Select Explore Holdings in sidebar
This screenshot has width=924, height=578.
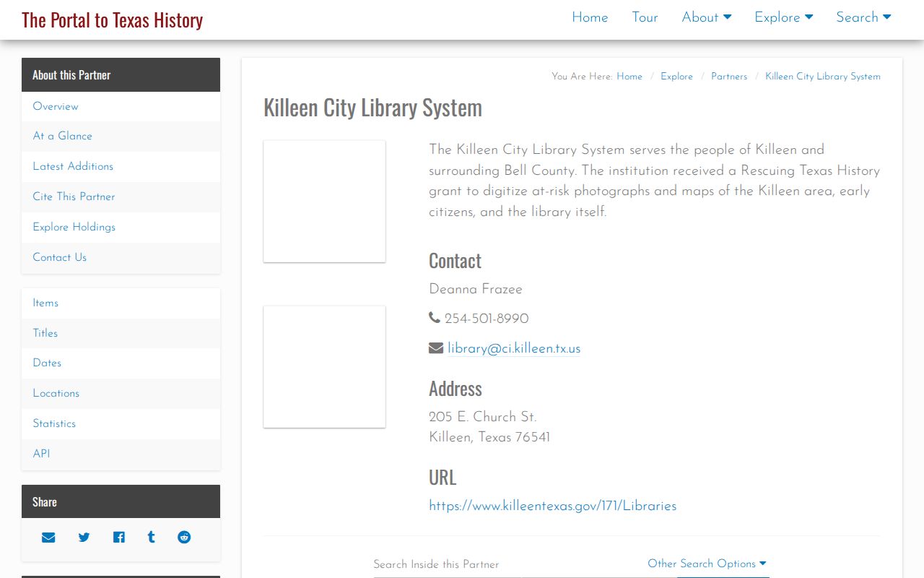tap(121, 227)
